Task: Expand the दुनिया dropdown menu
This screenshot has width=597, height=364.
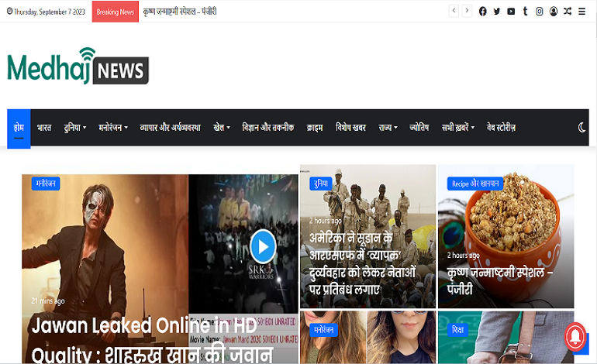Action: click(x=75, y=128)
